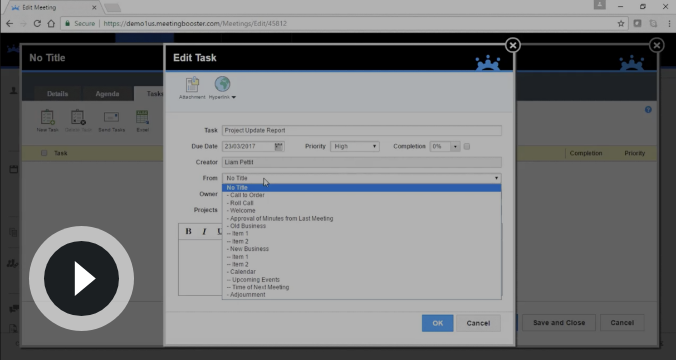This screenshot has height=360, width=676.
Task: Cancel the Edit Task dialog
Action: [478, 323]
